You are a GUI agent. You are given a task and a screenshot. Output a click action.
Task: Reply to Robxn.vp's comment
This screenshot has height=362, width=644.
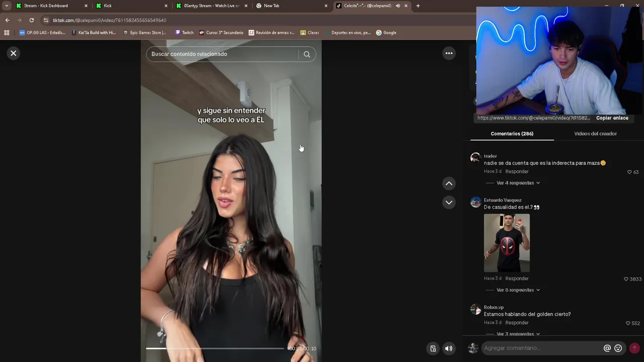pos(517,323)
